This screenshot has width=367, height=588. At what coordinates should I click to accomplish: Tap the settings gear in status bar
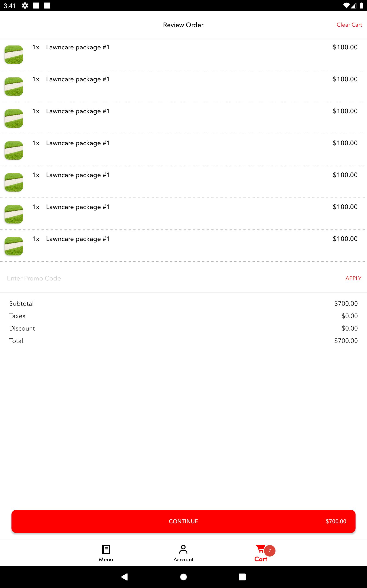25,5
